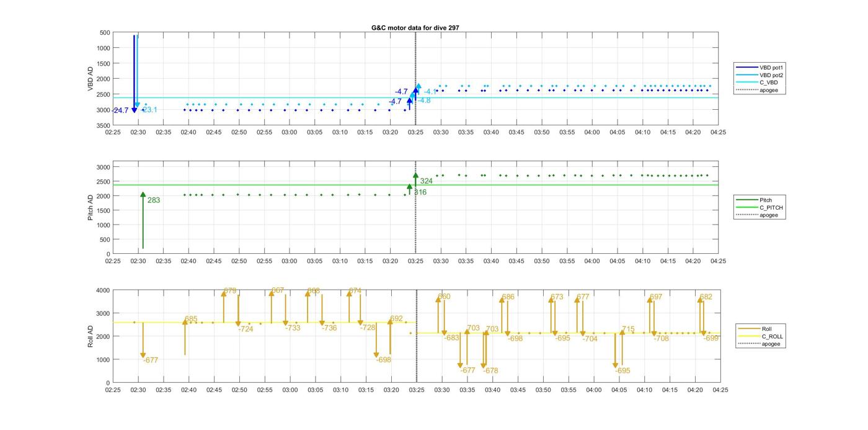Click the "677" roll annotation

(583, 297)
